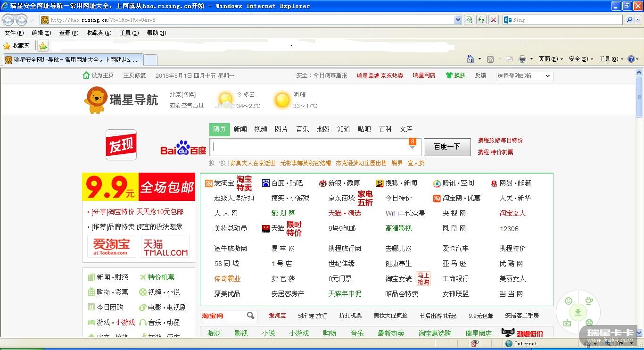Click the 换一换 refresh hot topics link
Viewport: 644px width, 350px height.
click(x=218, y=163)
